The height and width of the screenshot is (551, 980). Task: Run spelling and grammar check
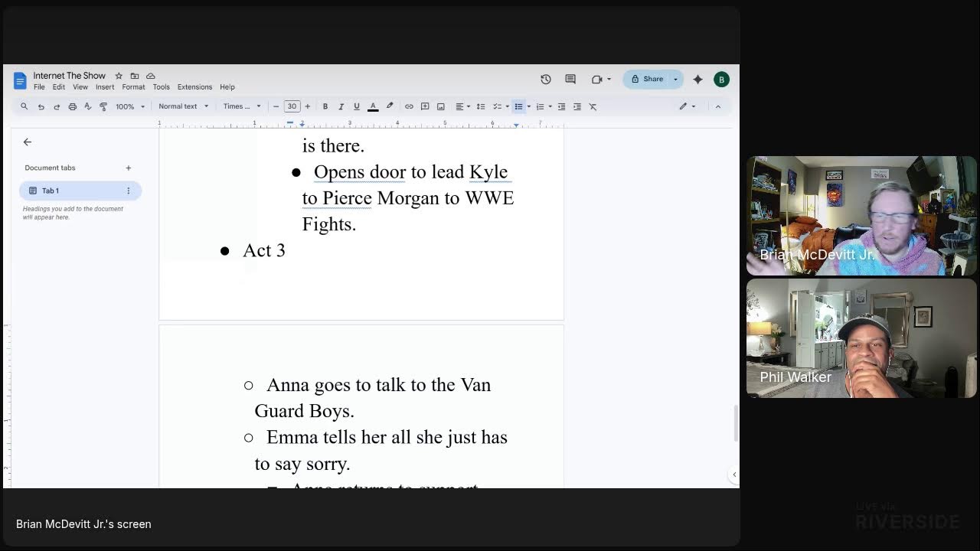point(88,106)
